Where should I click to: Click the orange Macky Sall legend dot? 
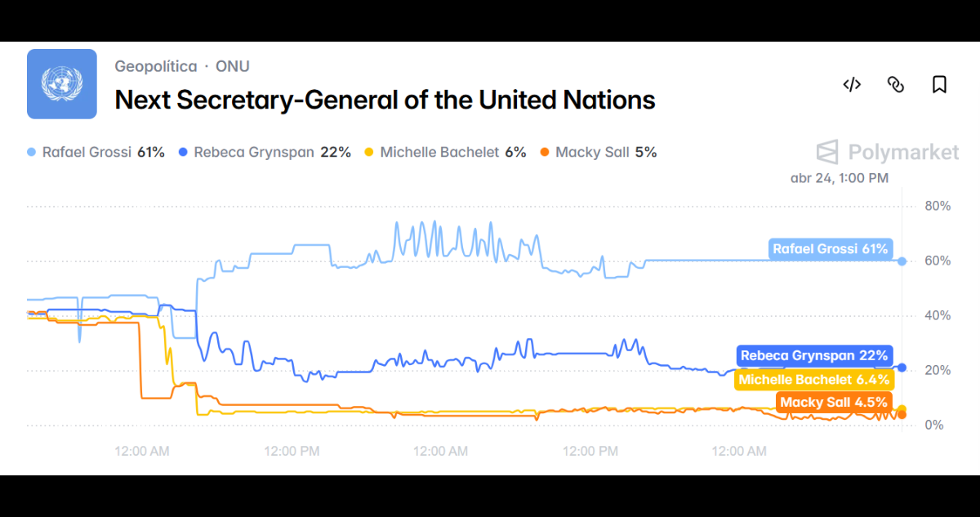pyautogui.click(x=545, y=152)
